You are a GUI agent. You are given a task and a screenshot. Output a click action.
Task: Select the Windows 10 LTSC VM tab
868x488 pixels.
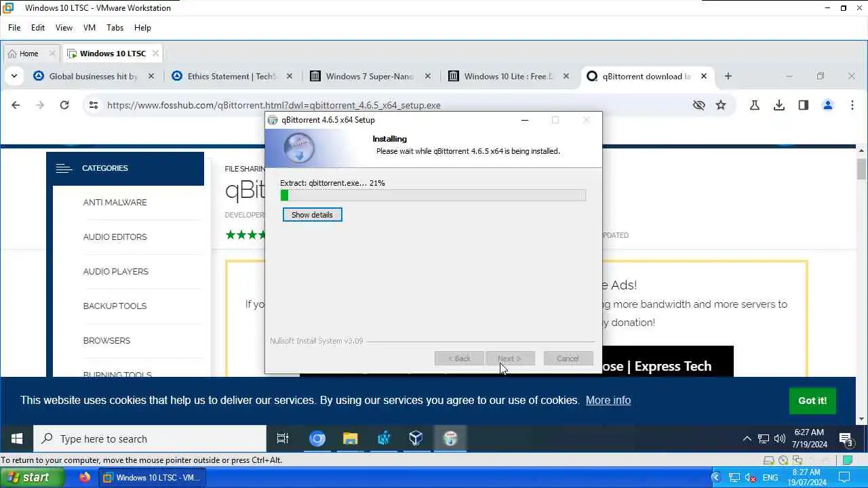(x=113, y=54)
